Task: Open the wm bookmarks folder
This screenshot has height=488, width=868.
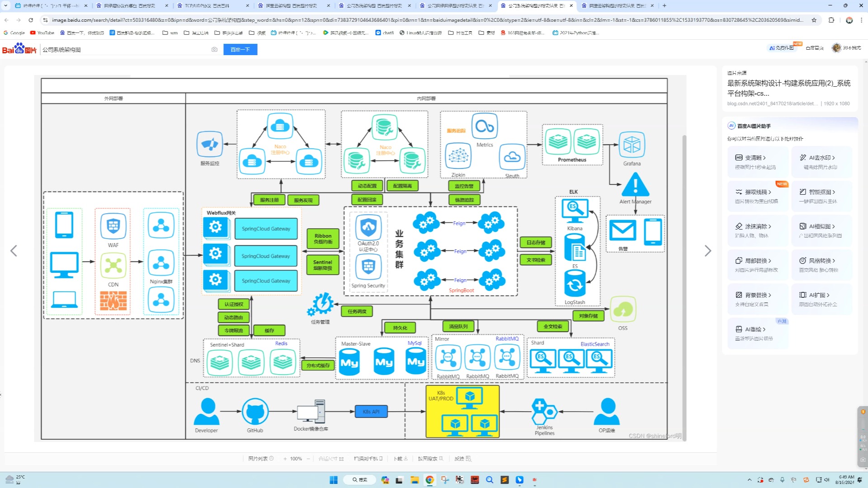Action: tap(170, 33)
